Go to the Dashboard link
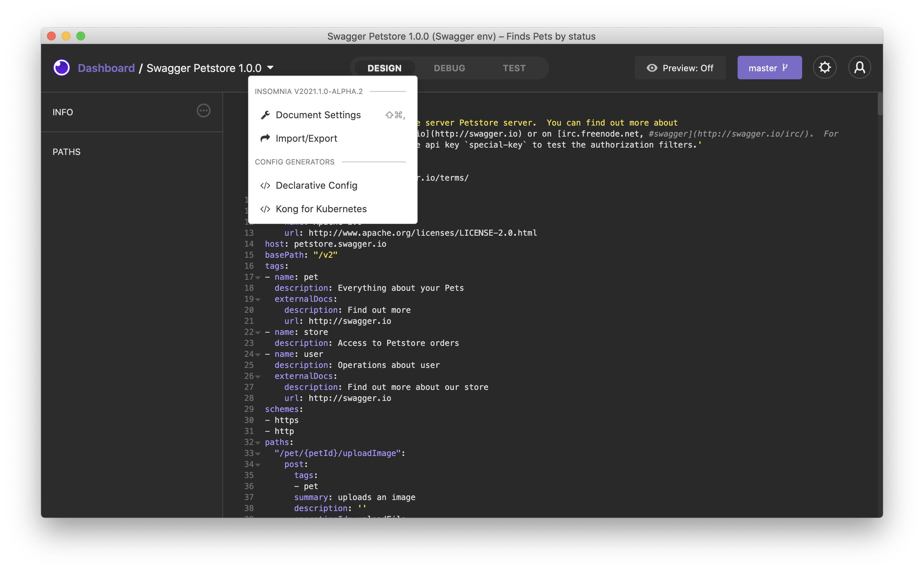 (106, 68)
